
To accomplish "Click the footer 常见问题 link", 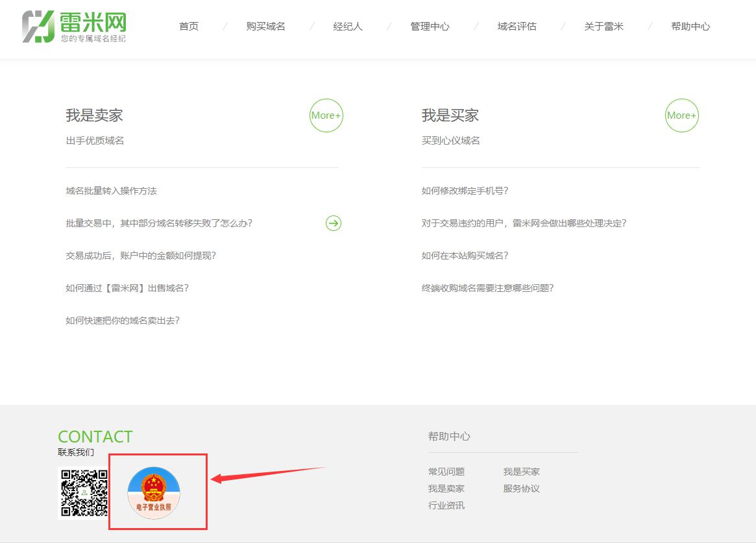I will pos(446,472).
